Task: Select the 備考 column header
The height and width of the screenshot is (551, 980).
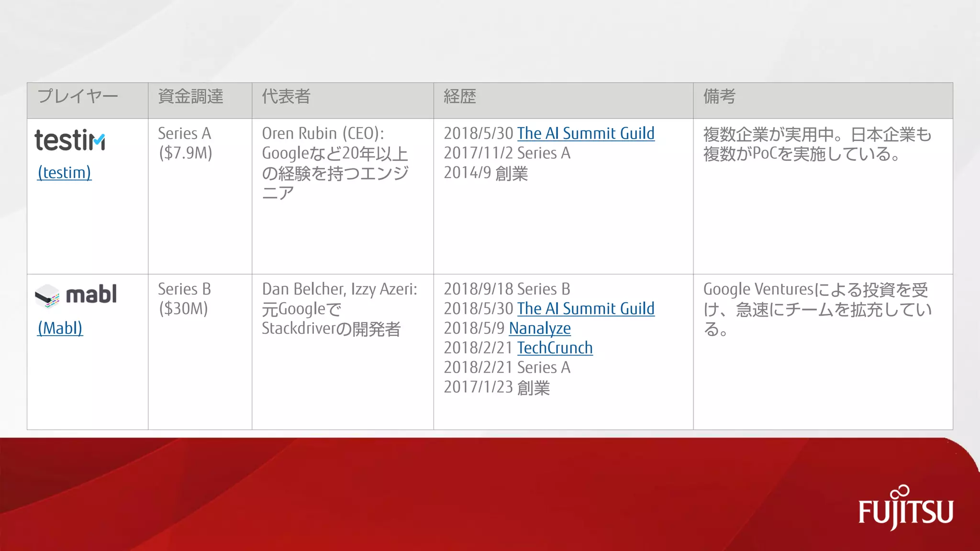Action: (823, 100)
